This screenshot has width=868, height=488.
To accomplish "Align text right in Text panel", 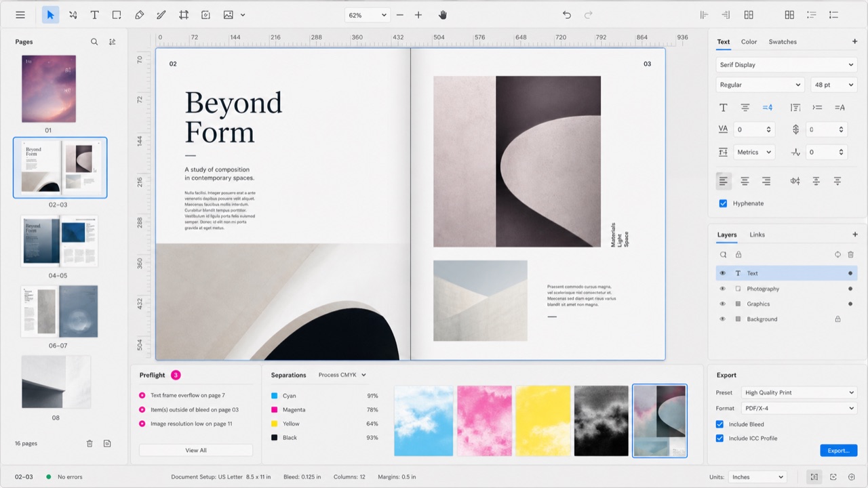I will (766, 181).
